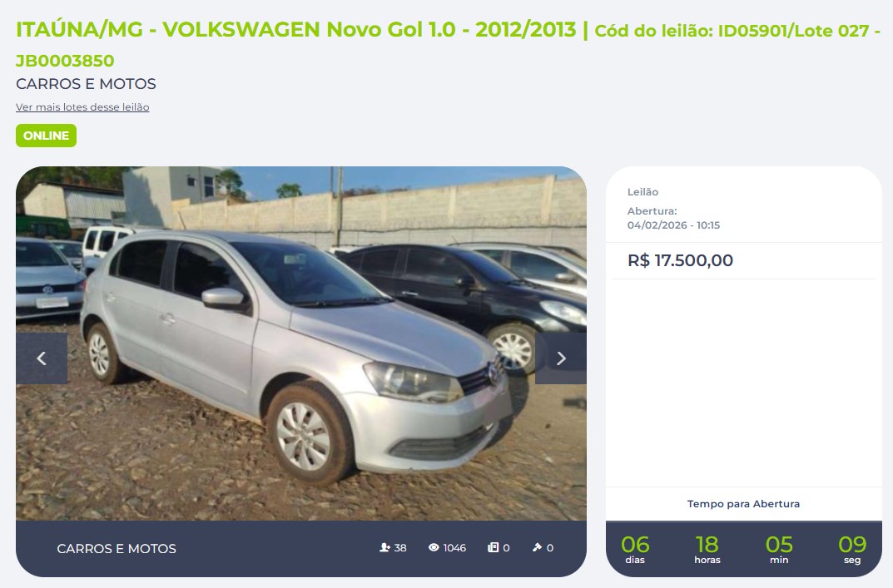Viewport: 893px width, 588px height.
Task: Click the document icon showing 0
Action: (494, 547)
